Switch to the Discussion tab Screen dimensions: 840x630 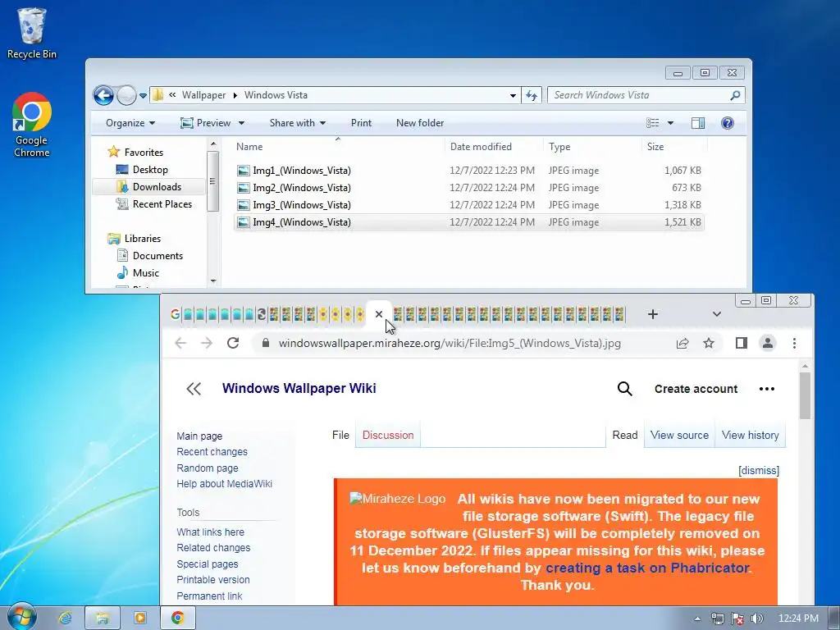(x=388, y=435)
